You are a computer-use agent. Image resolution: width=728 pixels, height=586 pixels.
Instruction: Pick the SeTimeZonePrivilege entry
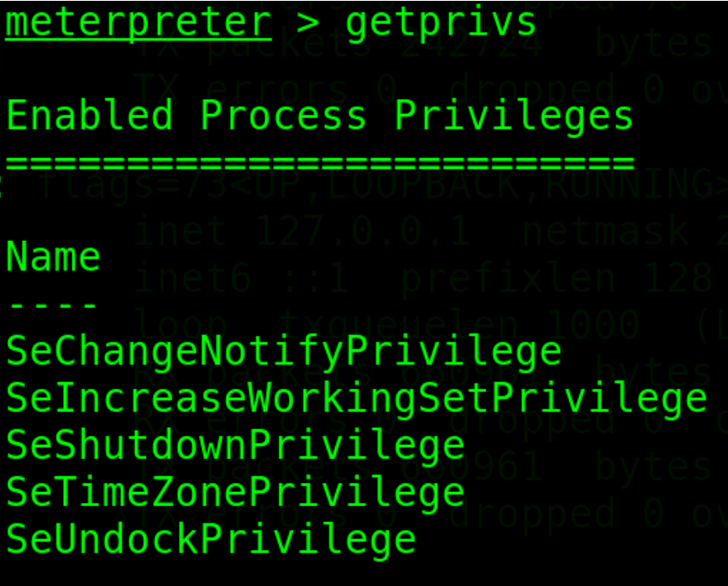pos(235,493)
